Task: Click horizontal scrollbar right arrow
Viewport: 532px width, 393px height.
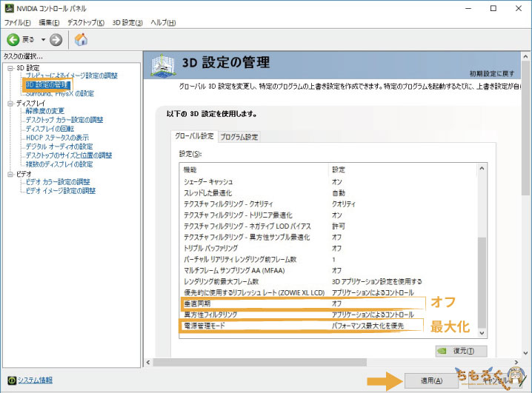Action: pos(516,362)
